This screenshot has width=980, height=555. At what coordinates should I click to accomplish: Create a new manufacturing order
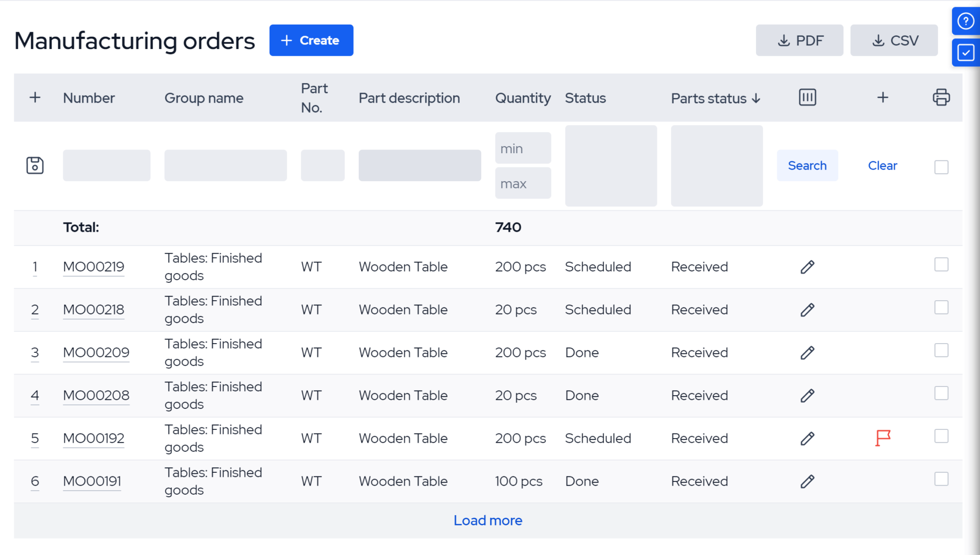point(311,40)
